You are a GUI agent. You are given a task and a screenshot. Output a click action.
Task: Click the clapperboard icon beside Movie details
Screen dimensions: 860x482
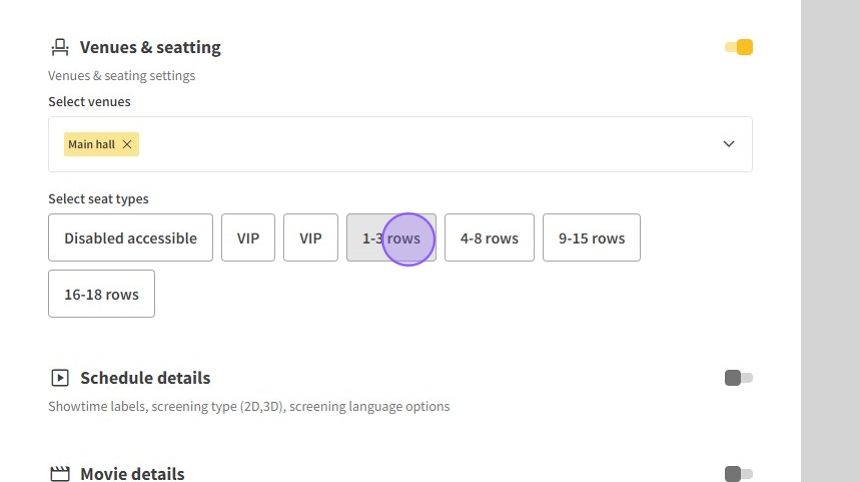tap(60, 474)
